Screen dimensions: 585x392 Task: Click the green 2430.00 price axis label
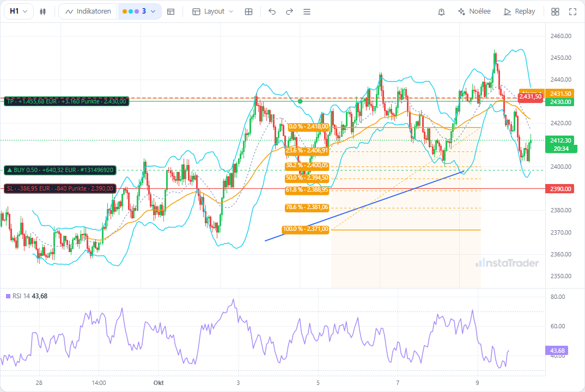click(x=560, y=102)
